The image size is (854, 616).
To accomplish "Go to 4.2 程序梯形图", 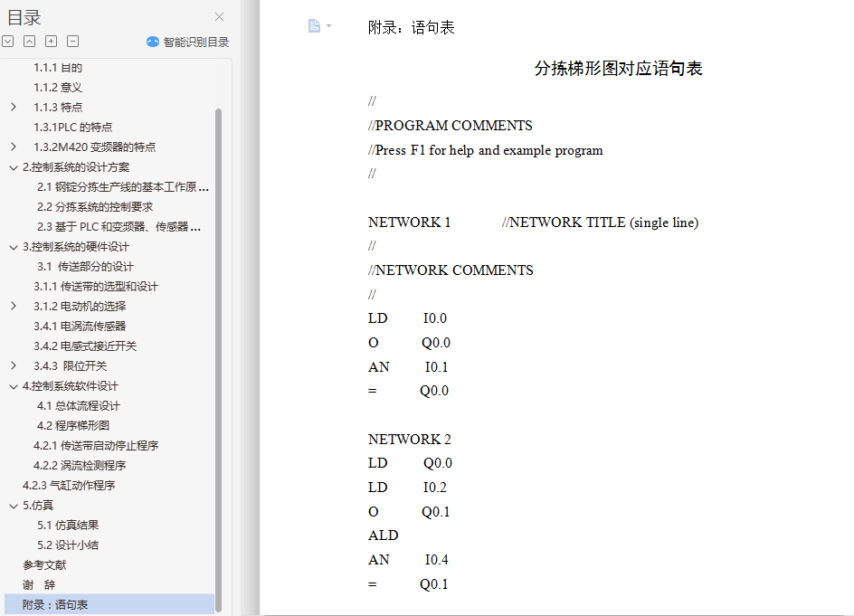I will tap(73, 425).
